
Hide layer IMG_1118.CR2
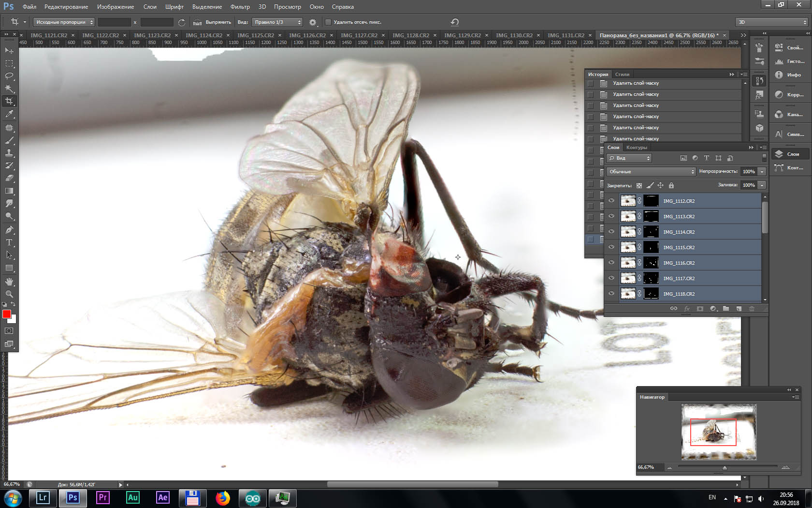[611, 294]
